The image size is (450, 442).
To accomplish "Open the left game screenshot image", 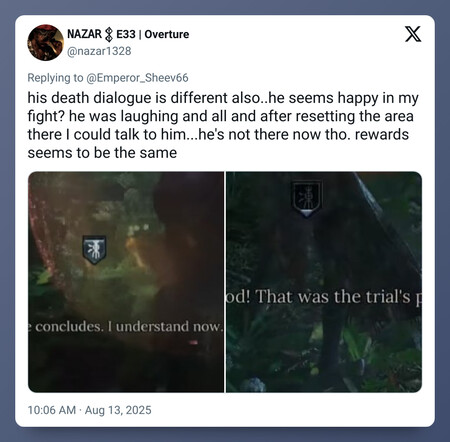I will pyautogui.click(x=126, y=282).
